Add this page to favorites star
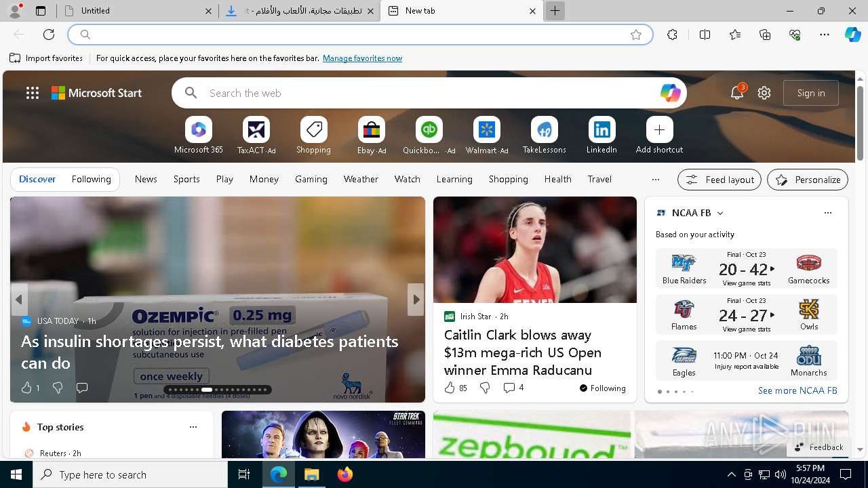Image resolution: width=868 pixels, height=488 pixels. click(x=636, y=35)
